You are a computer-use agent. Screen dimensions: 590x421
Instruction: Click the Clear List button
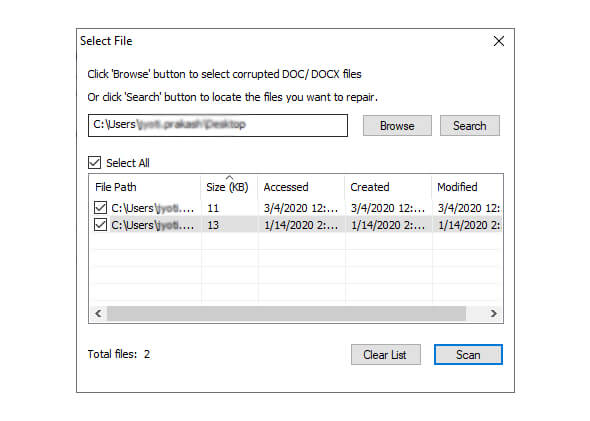[x=386, y=354]
